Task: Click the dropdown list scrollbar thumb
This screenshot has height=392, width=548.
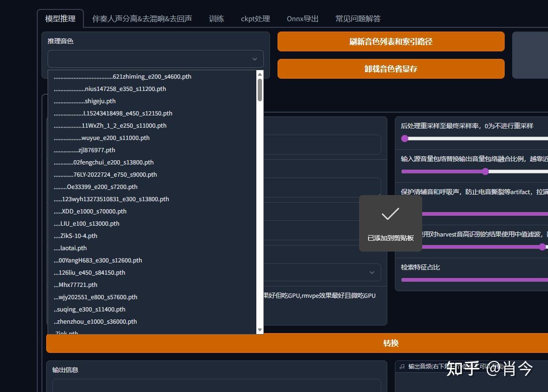Action: (x=260, y=90)
